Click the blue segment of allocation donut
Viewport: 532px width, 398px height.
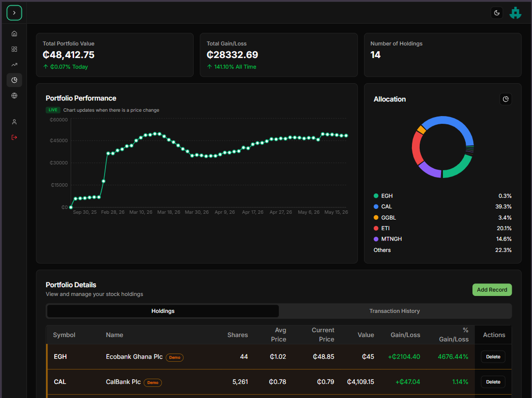(451, 121)
